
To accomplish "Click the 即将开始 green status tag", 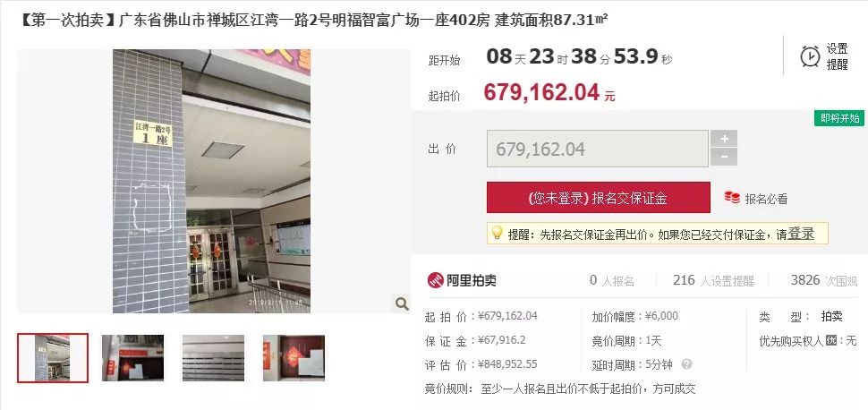I will point(839,118).
